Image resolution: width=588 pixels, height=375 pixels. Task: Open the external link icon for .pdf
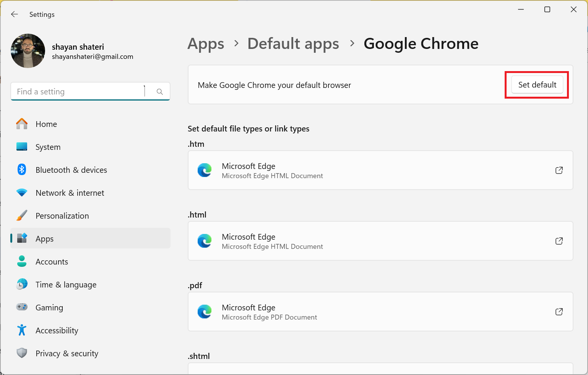pyautogui.click(x=559, y=312)
